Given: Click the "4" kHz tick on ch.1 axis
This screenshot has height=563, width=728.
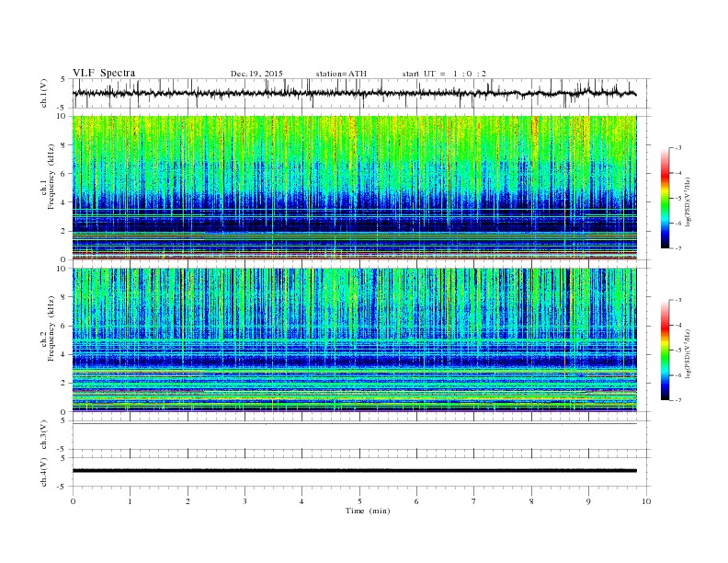Looking at the screenshot, I should (64, 202).
